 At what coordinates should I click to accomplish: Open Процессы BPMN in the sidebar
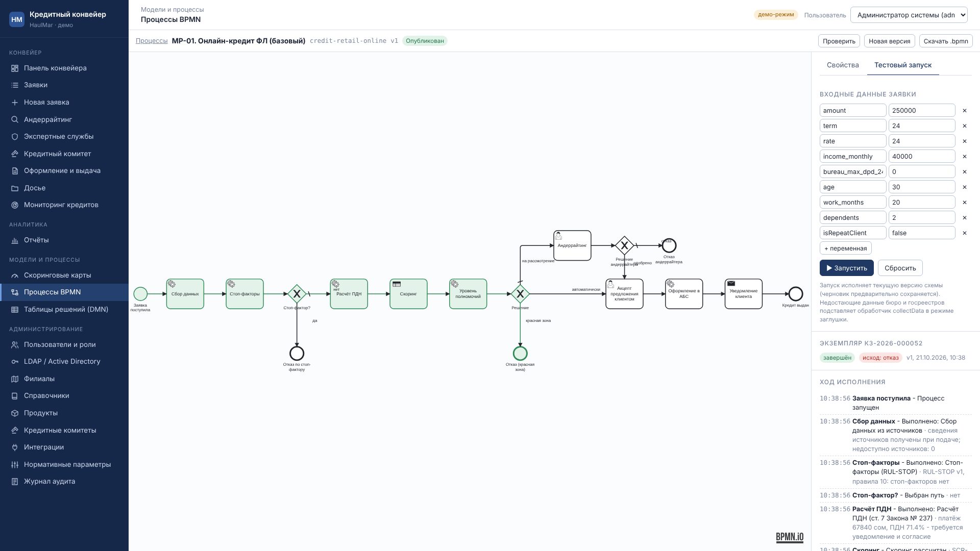point(64,292)
